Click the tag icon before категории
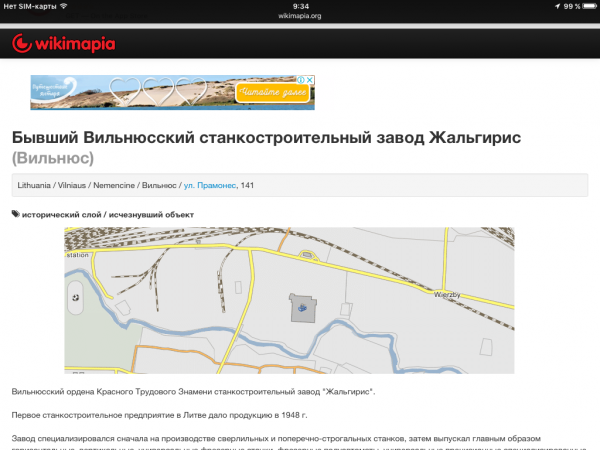The height and width of the screenshot is (450, 600). (x=15, y=214)
